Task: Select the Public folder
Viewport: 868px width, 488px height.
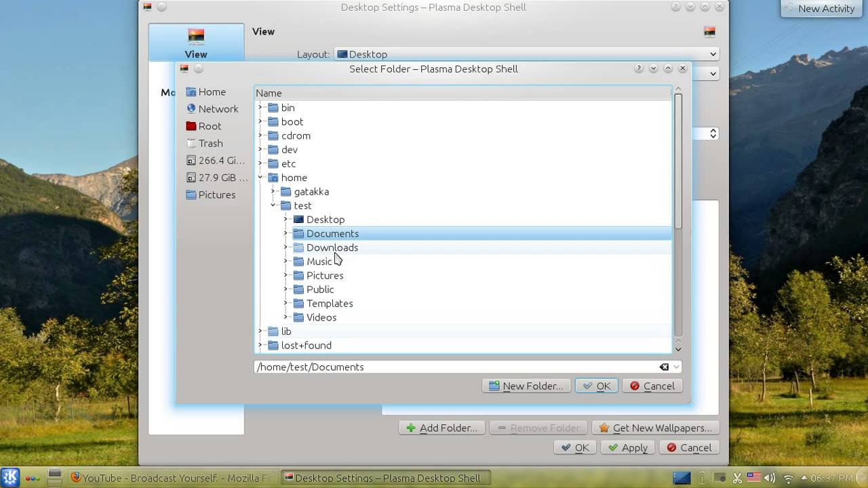Action: (313, 289)
